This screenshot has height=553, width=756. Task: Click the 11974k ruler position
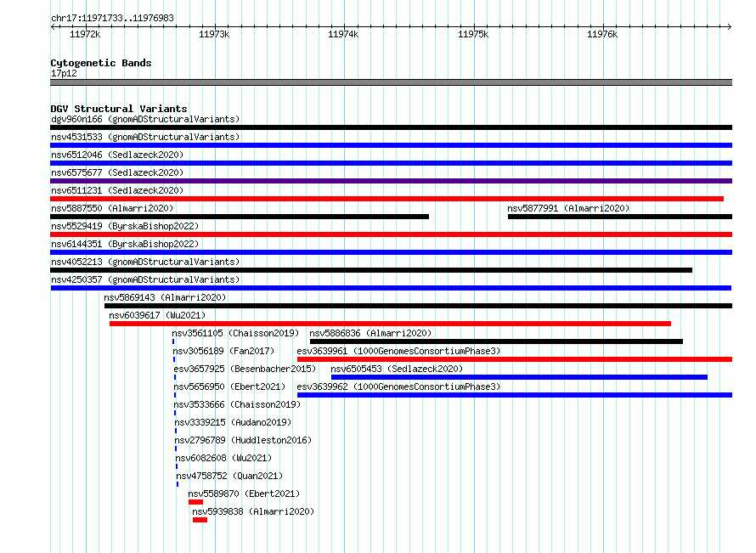point(343,34)
